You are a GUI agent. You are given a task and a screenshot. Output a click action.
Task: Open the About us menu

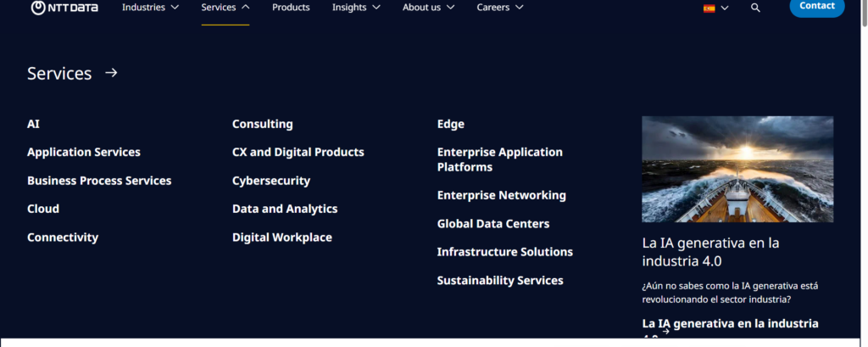pyautogui.click(x=422, y=8)
